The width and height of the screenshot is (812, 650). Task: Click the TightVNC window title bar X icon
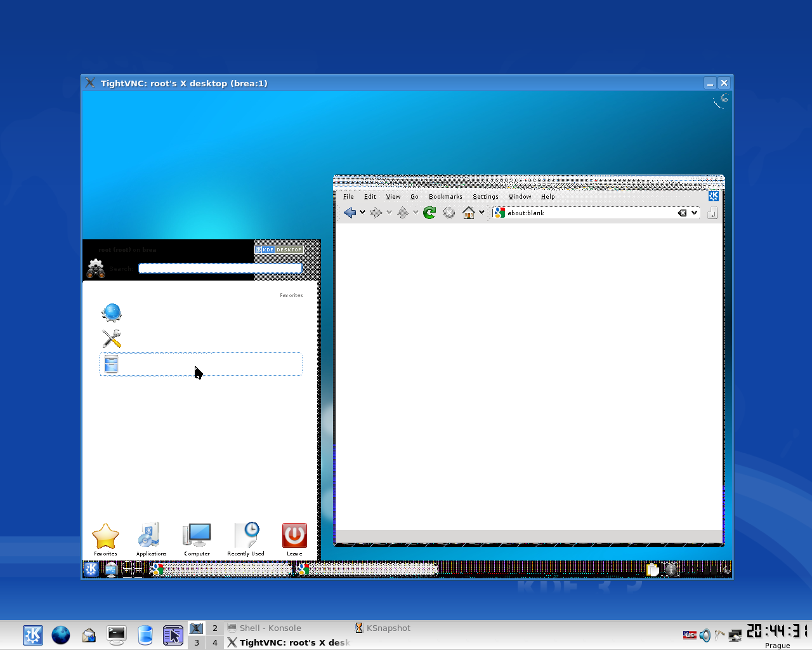point(90,83)
